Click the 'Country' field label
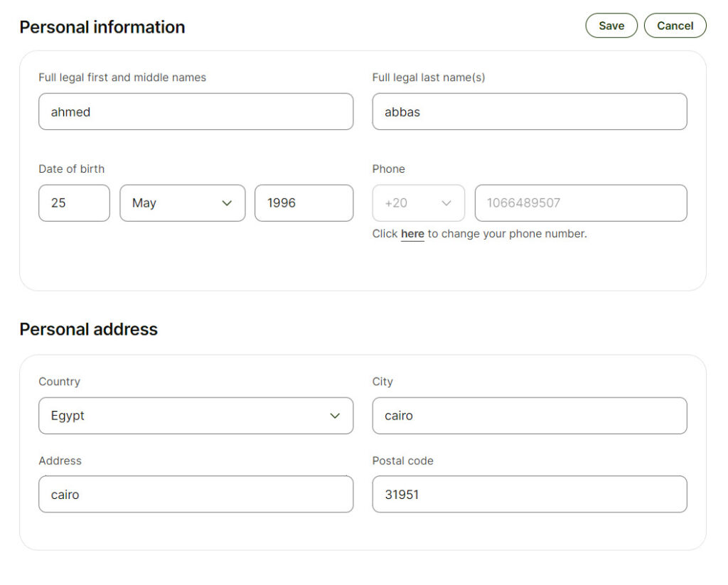728x585 pixels. 60,382
